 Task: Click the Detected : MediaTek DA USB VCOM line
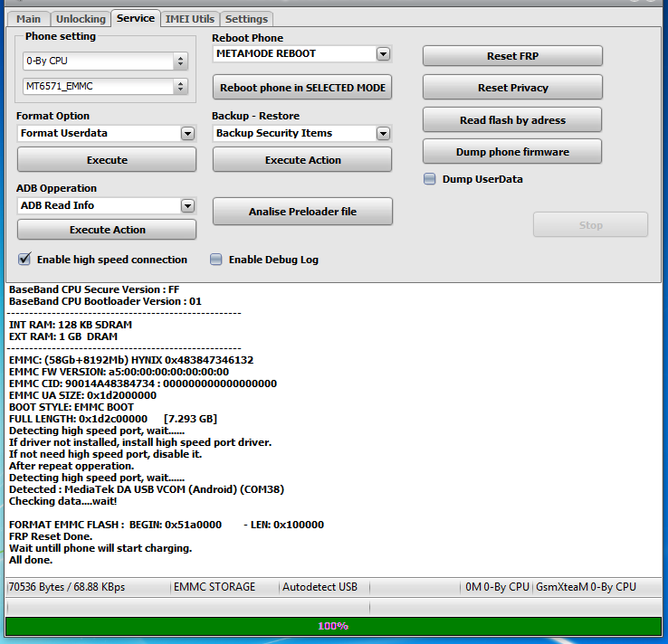[147, 489]
